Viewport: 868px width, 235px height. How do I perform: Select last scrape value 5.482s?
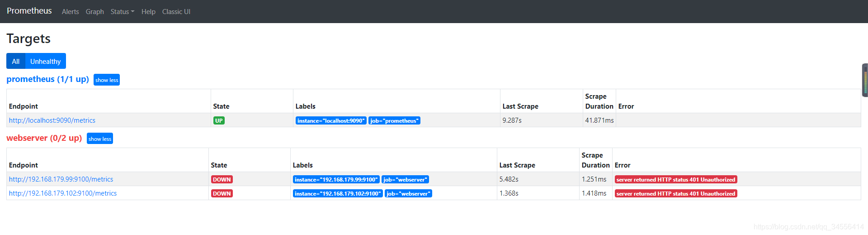(509, 179)
